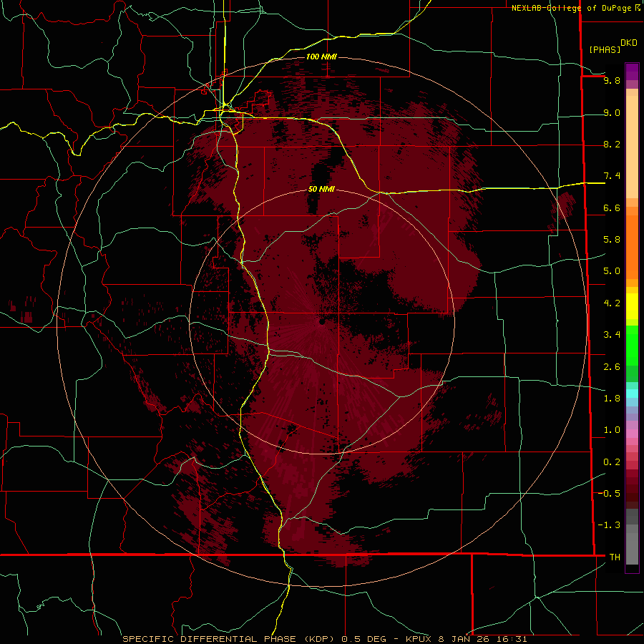Click the 1.8 legend scale value
644x644 pixels.
tap(612, 399)
